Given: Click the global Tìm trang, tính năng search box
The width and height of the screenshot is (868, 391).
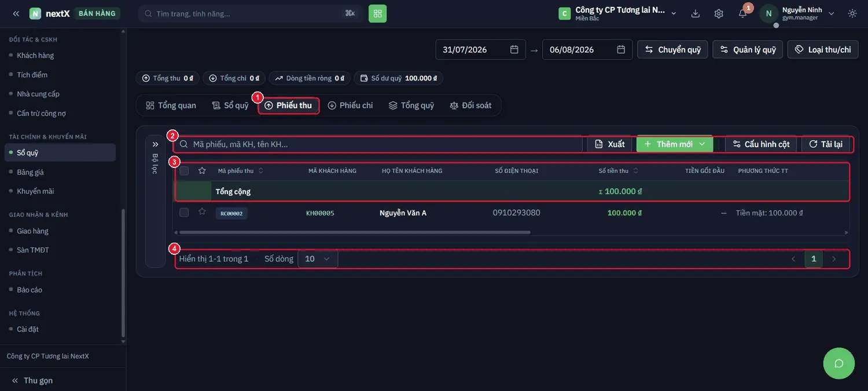Looking at the screenshot, I should [251, 13].
